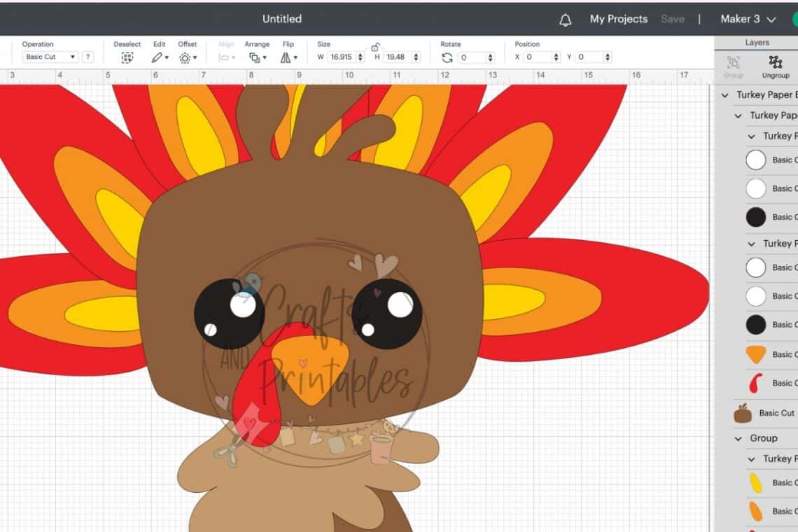Click the Rotate angle field

472,57
